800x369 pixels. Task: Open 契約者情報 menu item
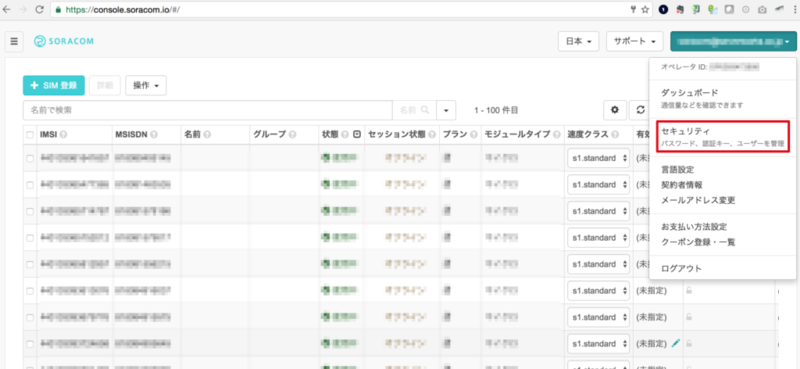(681, 185)
